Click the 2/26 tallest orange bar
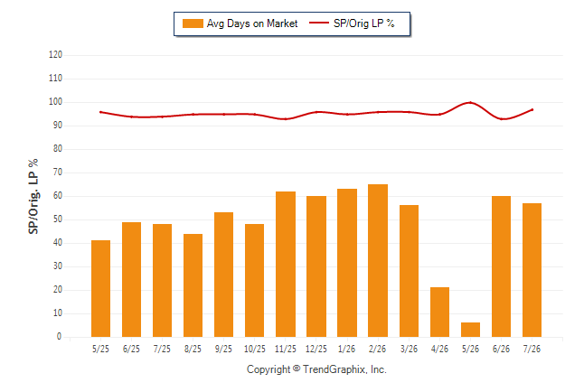 click(x=378, y=261)
